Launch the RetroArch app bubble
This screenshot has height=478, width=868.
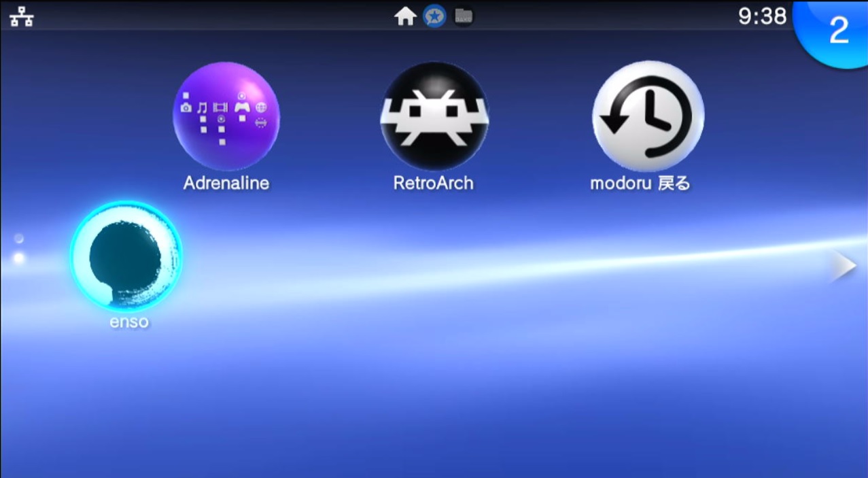(x=434, y=116)
